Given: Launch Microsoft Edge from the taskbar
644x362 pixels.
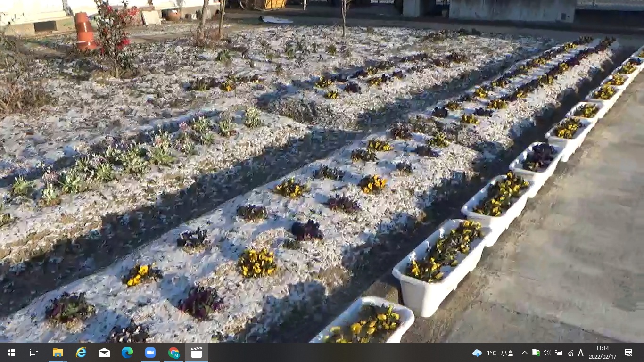Looking at the screenshot, I should pos(127,353).
